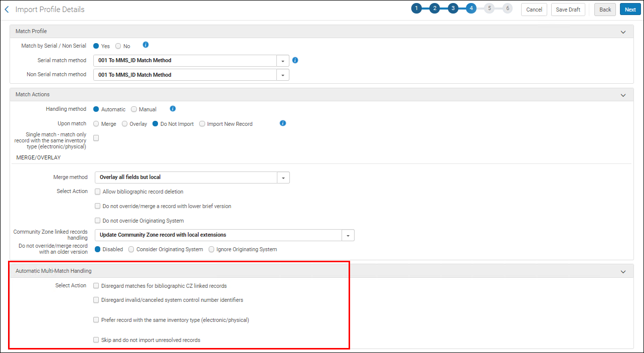Open info icon beside Upon match options
Image resolution: width=644 pixels, height=353 pixels.
pos(283,123)
